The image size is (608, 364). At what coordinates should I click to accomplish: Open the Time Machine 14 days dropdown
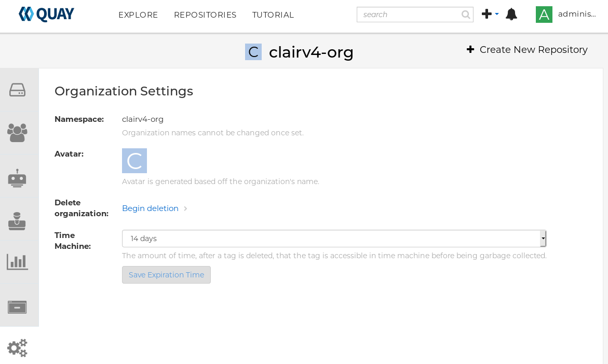tap(334, 239)
